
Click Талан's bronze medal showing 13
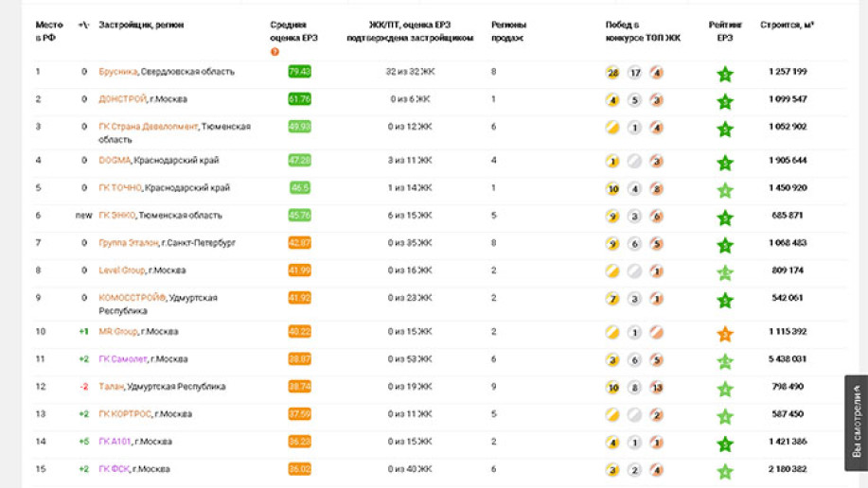click(x=656, y=388)
